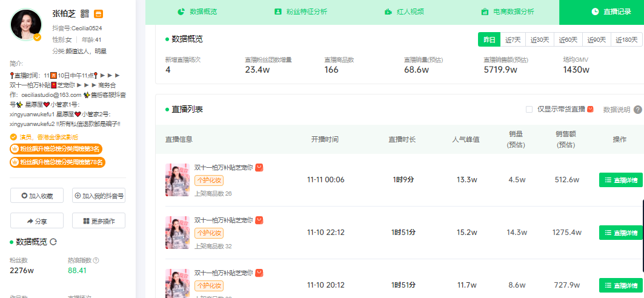Screen dimensions: 644x298
Task: Select the 近60天 time range
Action: point(568,40)
